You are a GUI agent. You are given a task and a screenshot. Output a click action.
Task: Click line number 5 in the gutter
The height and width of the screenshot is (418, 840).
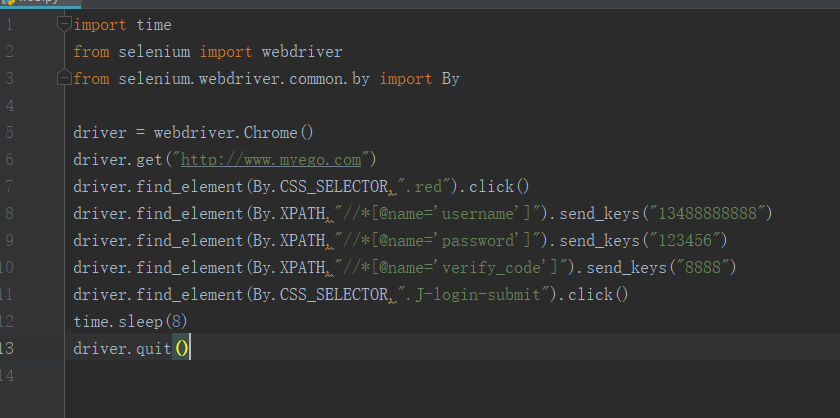click(9, 132)
